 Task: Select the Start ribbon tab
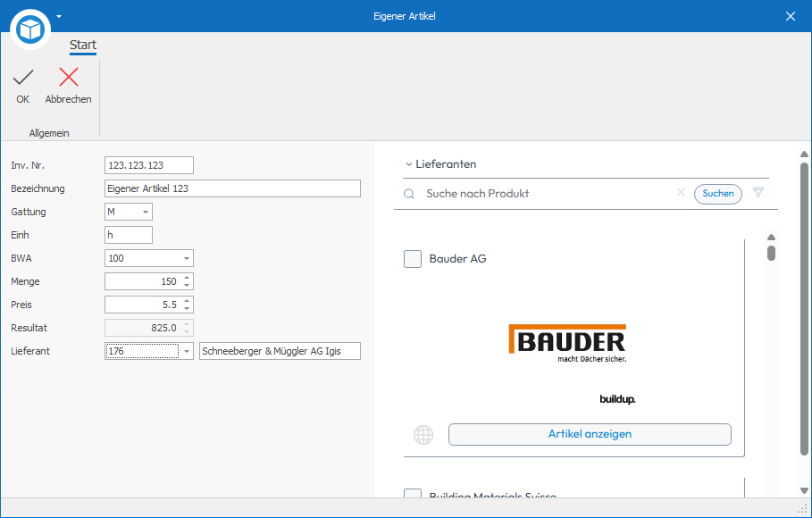click(83, 45)
